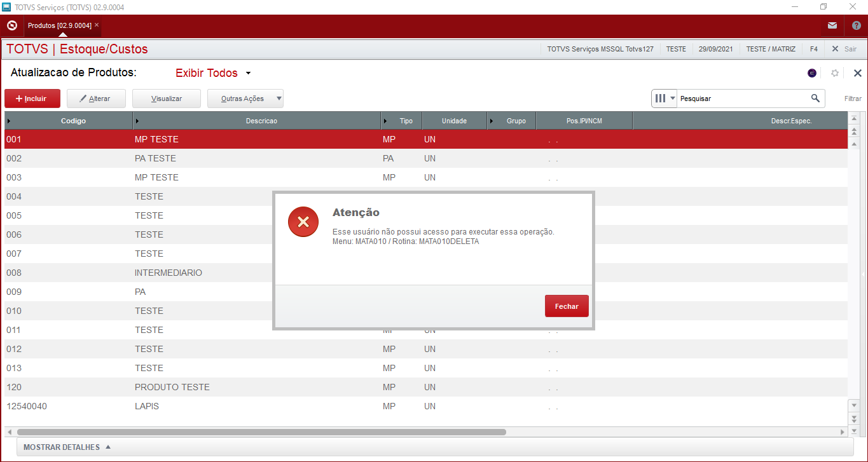Click the vertical scrollbar up arrow
Viewport: 868px width, 462px height.
pyautogui.click(x=855, y=144)
